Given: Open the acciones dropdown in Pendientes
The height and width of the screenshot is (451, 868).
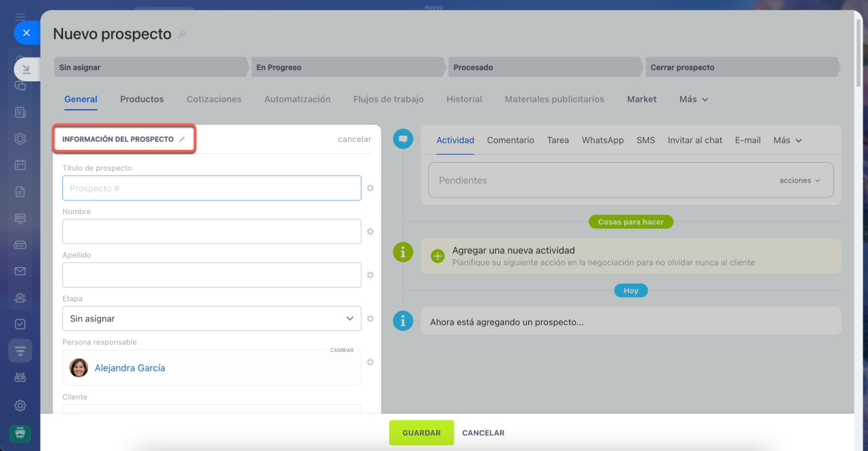Looking at the screenshot, I should click(x=800, y=180).
